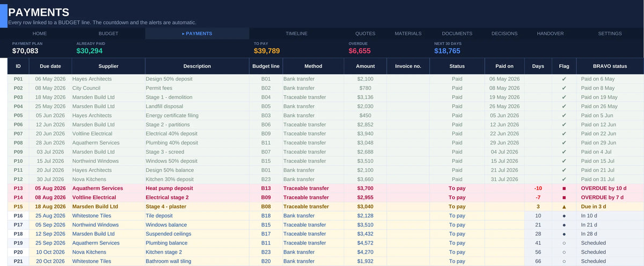Screen dimensions: 644x266
Task: Switch to the BUDGET tab
Action: pyautogui.click(x=108, y=33)
